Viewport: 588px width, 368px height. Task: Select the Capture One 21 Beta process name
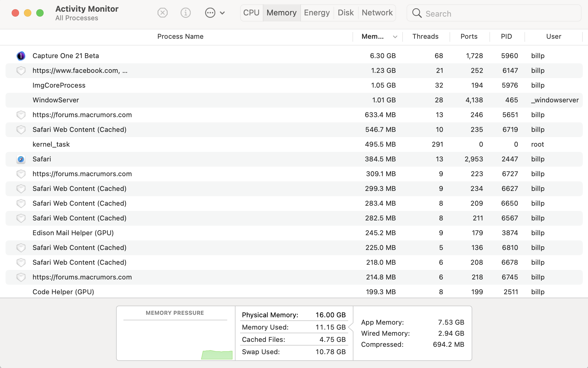point(66,56)
